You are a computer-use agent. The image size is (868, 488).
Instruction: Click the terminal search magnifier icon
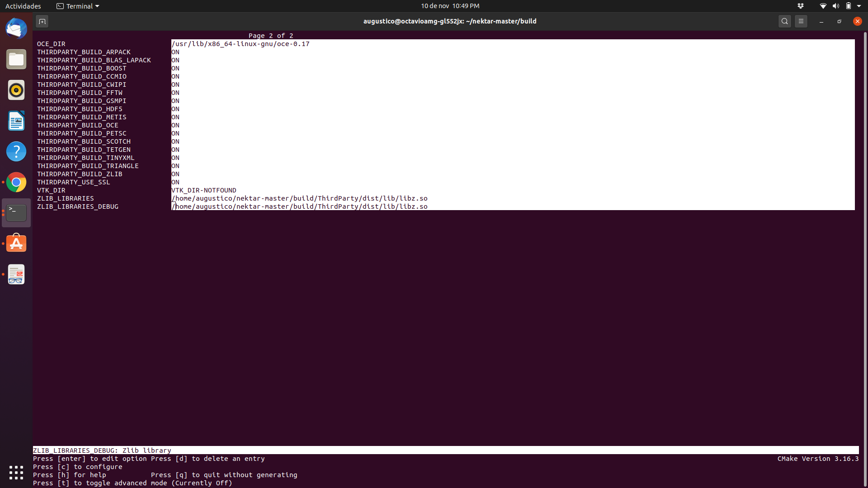point(785,21)
